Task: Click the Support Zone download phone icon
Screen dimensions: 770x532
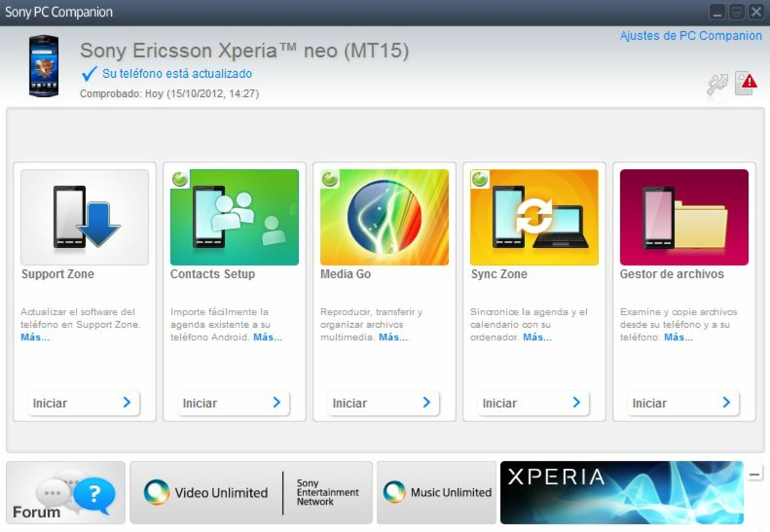Action: (x=85, y=217)
